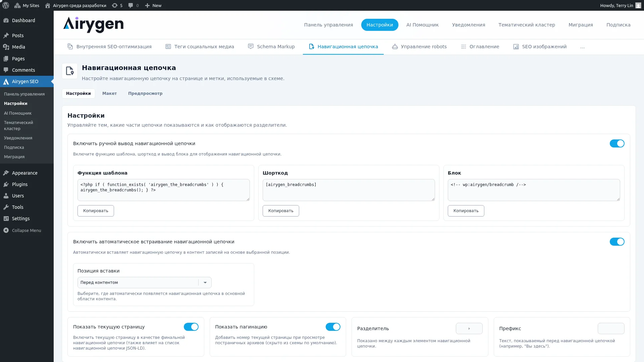Click the robot icon for Управление robots
The height and width of the screenshot is (362, 644).
coord(395,47)
